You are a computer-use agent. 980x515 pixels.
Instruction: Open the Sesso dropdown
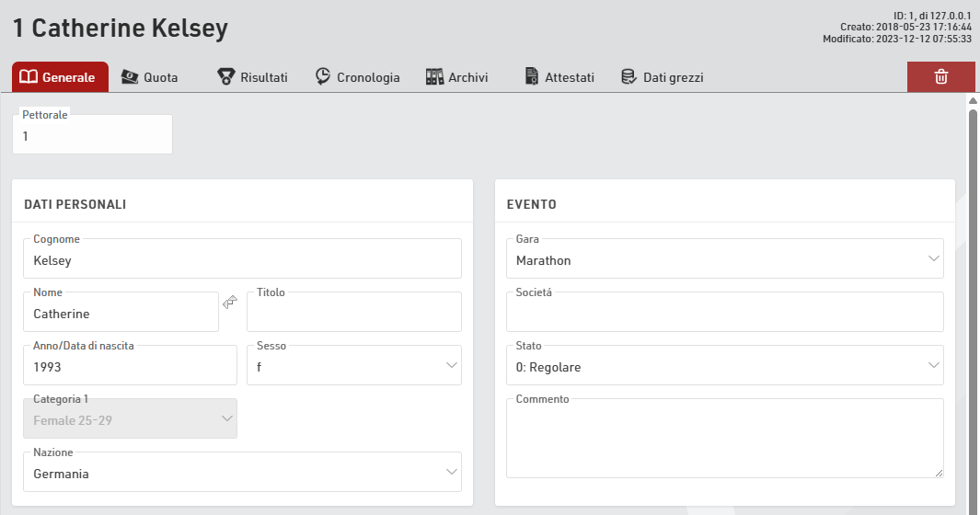[353, 366]
